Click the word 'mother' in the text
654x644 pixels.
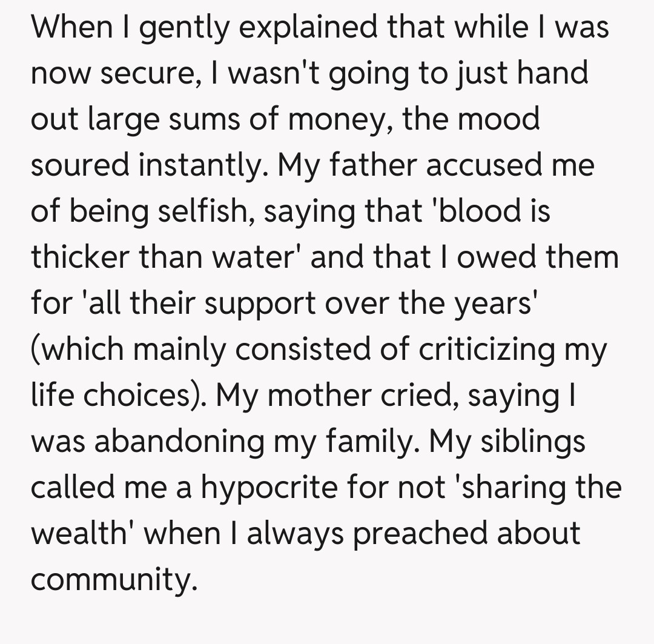coord(317,395)
